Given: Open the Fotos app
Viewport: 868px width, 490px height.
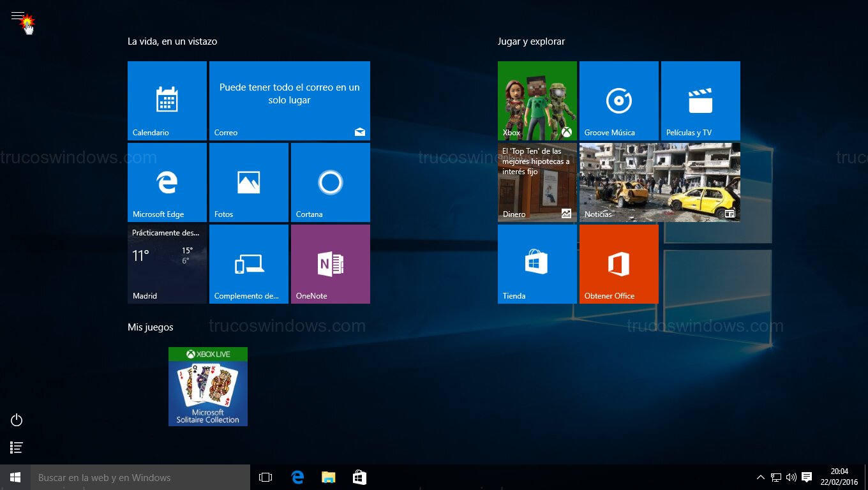Looking at the screenshot, I should point(248,182).
